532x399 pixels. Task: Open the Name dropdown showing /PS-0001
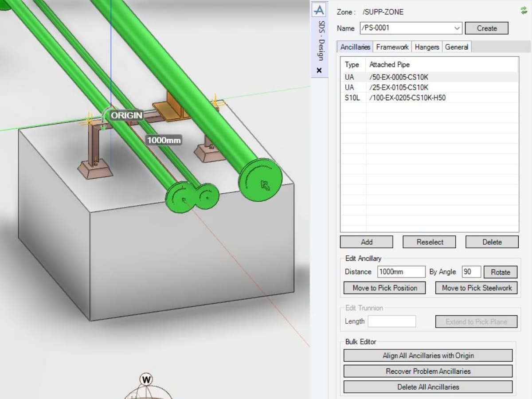(457, 28)
